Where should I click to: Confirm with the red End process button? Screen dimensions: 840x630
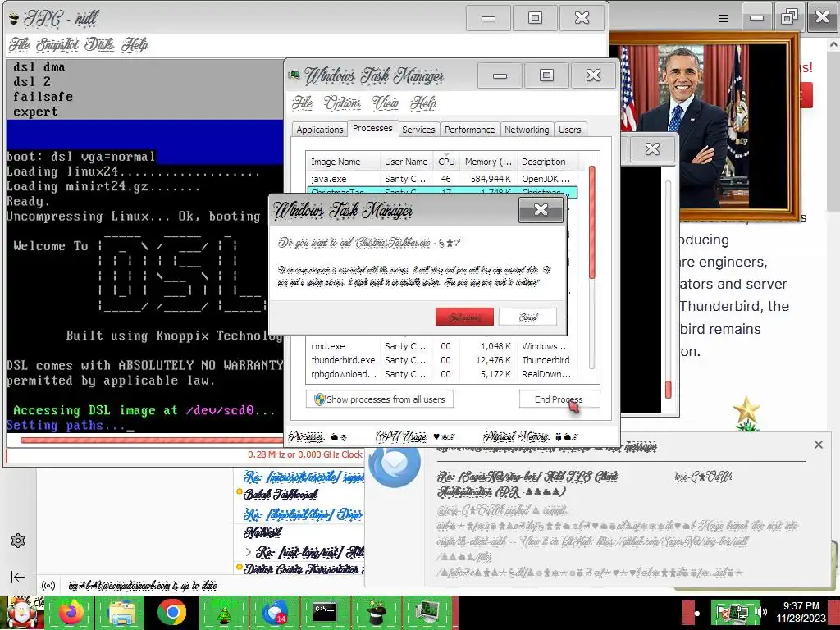[464, 317]
